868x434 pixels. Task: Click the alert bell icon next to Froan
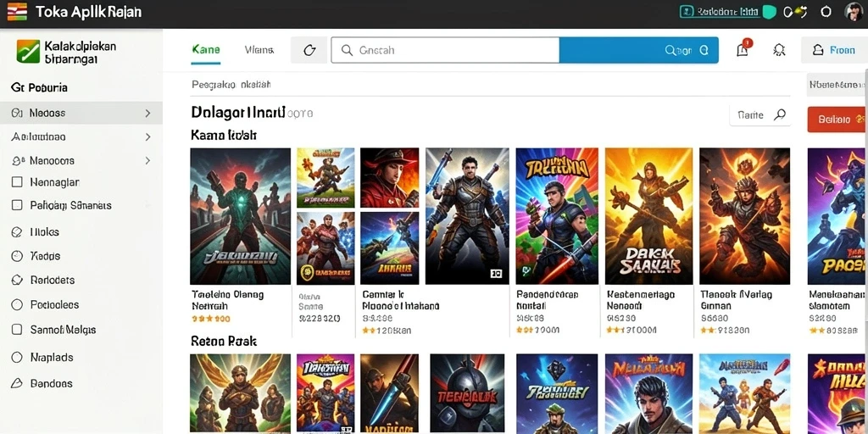(779, 50)
